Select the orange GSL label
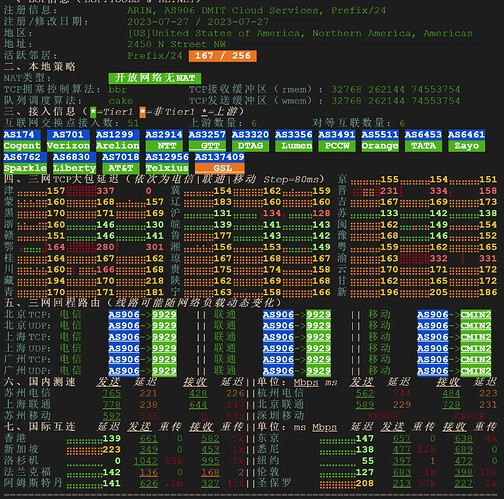The height and width of the screenshot is (499, 504). click(x=220, y=168)
